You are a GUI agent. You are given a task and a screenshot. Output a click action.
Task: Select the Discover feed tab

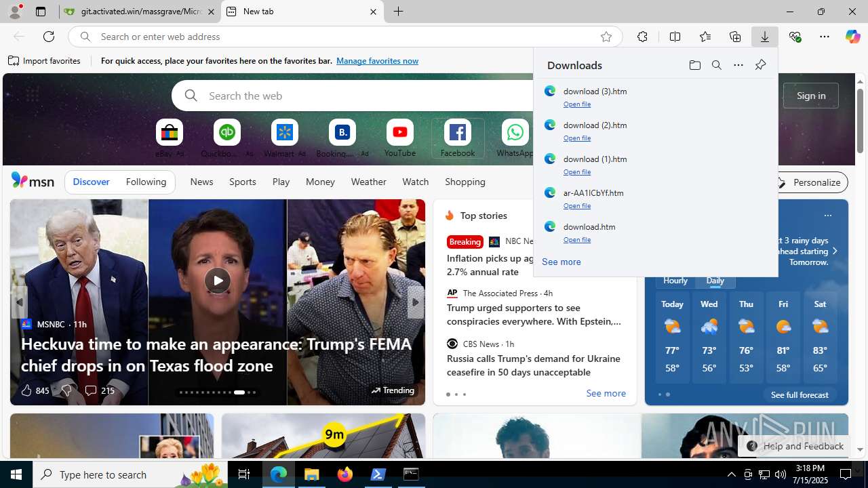(91, 182)
